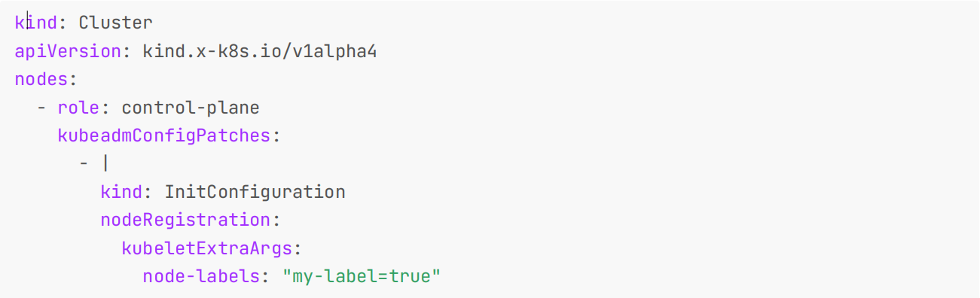Select the 'apiVersion' key
The image size is (980, 298).
[x=68, y=51]
